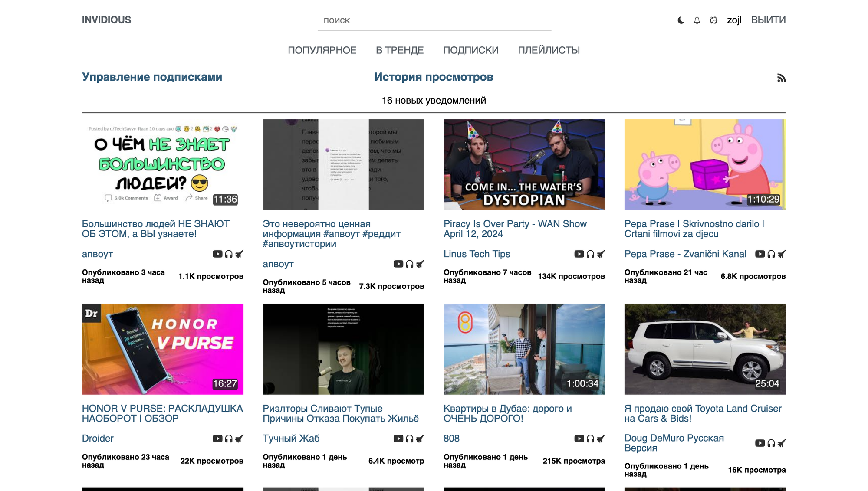
Task: Open notifications bell icon
Action: click(697, 20)
